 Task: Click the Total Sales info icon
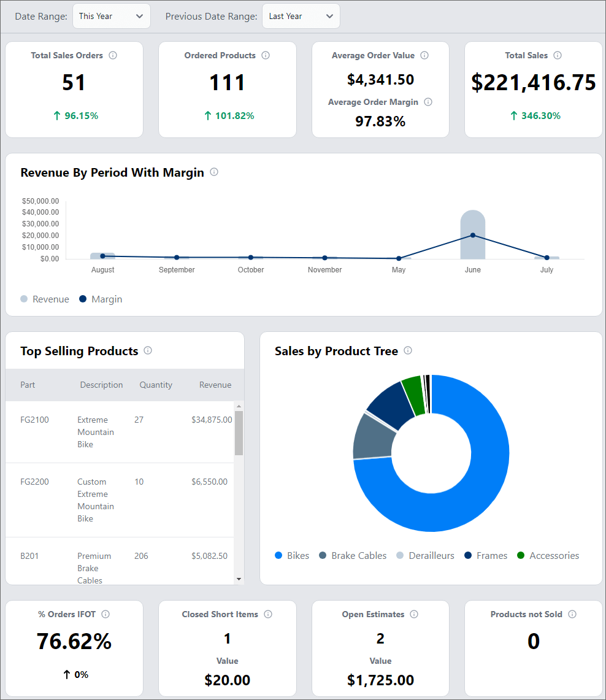click(x=558, y=55)
